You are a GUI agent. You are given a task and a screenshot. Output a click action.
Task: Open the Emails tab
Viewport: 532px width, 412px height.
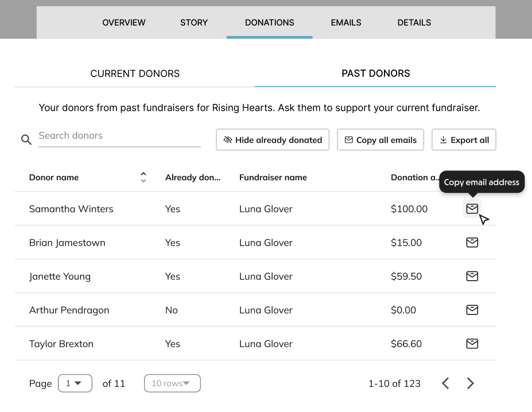pos(345,23)
